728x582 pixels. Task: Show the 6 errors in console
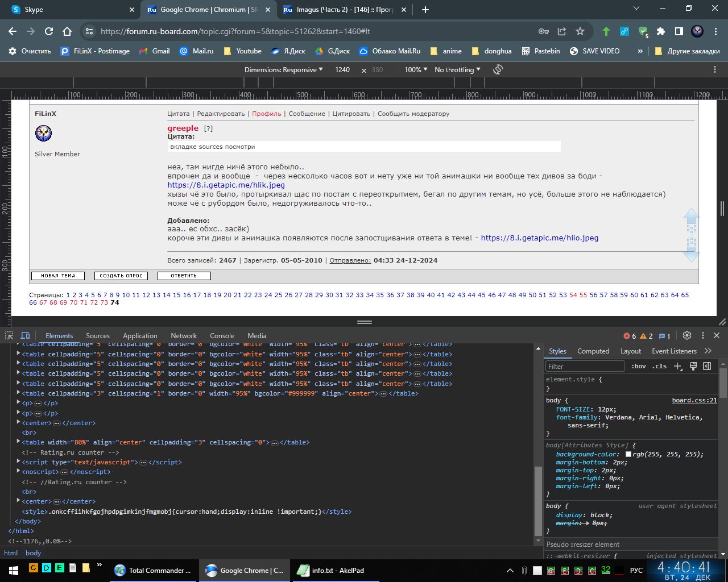[x=630, y=336]
